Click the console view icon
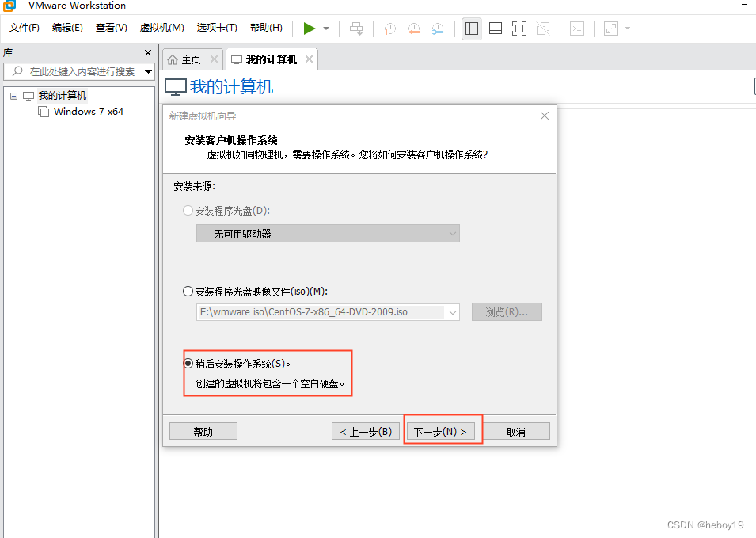Screen dimensions: 756x538 click(x=577, y=29)
